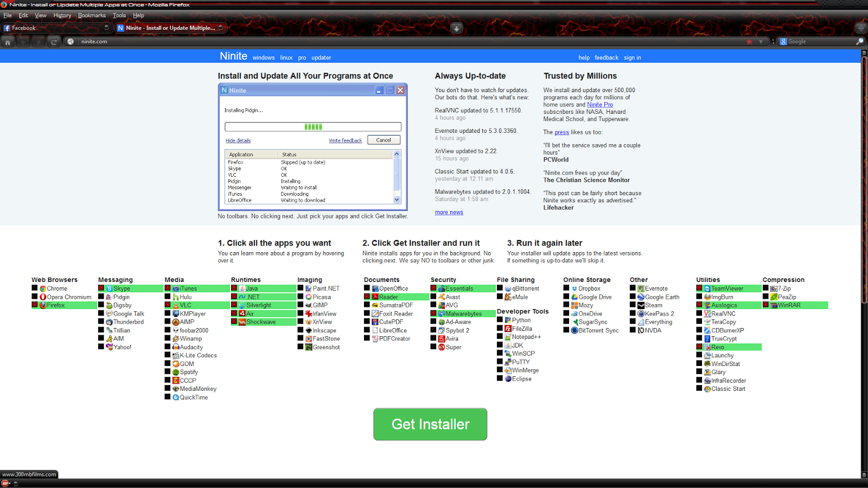Open a new tab with the plus button
Image resolution: width=868 pixels, height=488 pixels.
tap(861, 28)
